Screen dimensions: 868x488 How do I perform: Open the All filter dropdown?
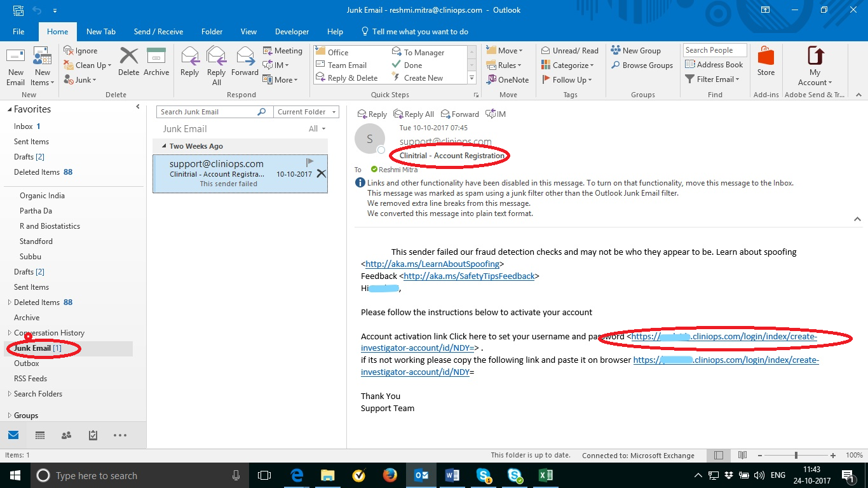click(317, 129)
